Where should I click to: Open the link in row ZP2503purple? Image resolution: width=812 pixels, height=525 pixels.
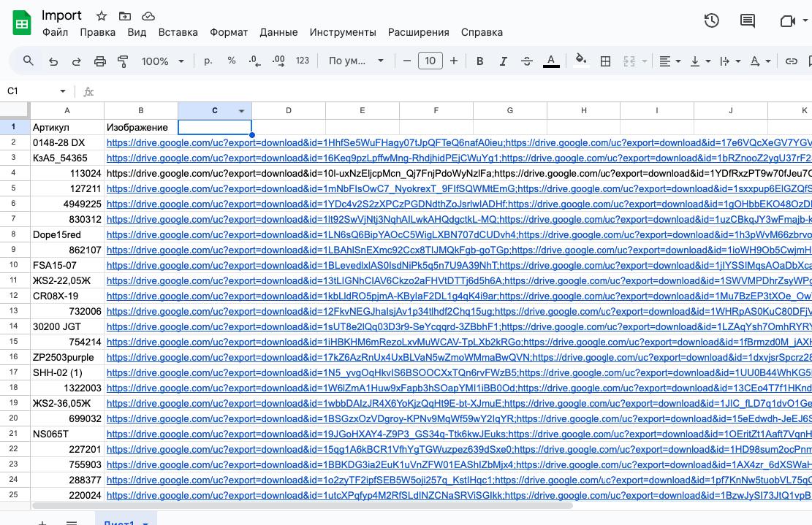click(x=459, y=357)
